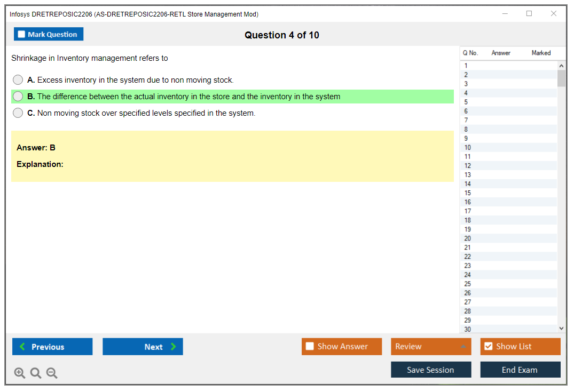Select question 1 row in list
Image resolution: width=574 pixels, height=392 pixels.
click(466, 66)
